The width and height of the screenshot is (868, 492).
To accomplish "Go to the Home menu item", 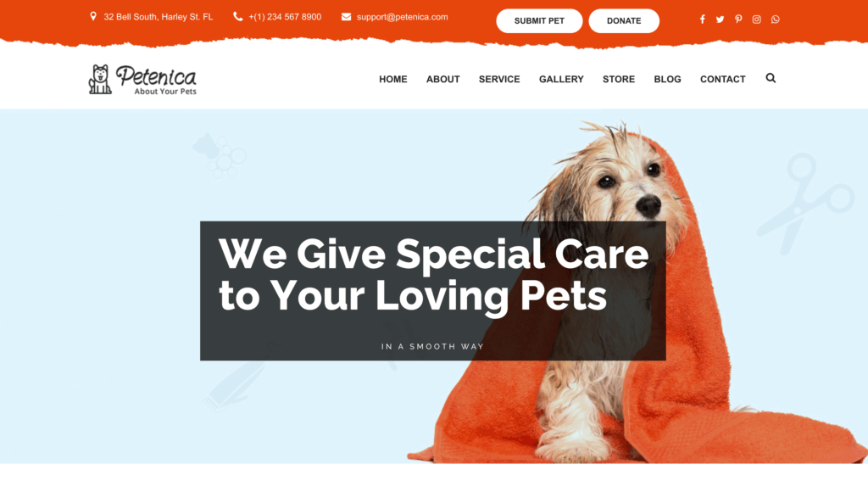I will [x=393, y=79].
